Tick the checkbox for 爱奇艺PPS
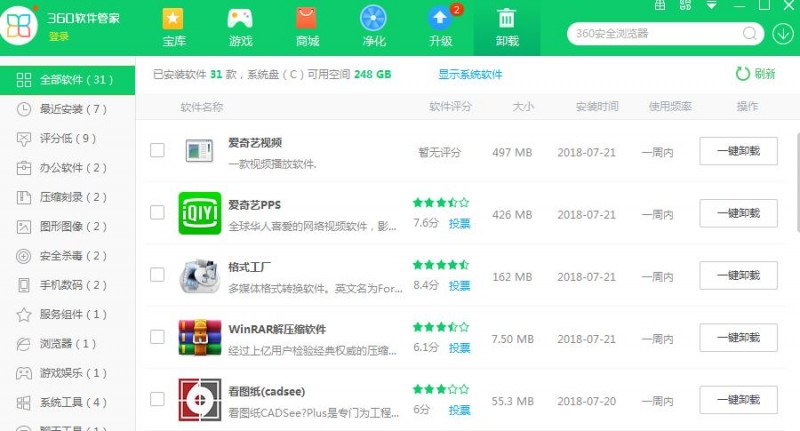800x431 pixels. pos(157,212)
